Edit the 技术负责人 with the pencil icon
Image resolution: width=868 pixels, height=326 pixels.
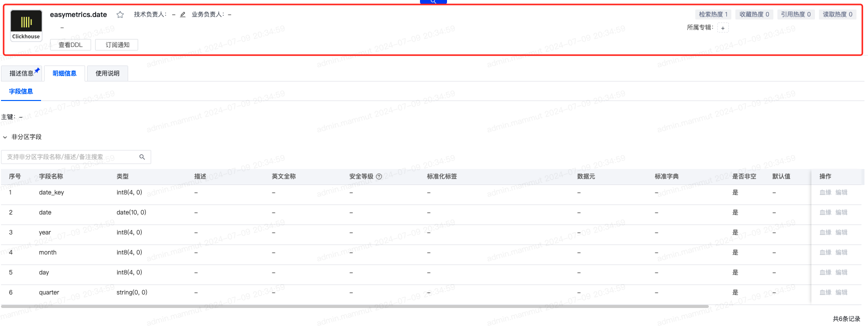[x=183, y=14]
